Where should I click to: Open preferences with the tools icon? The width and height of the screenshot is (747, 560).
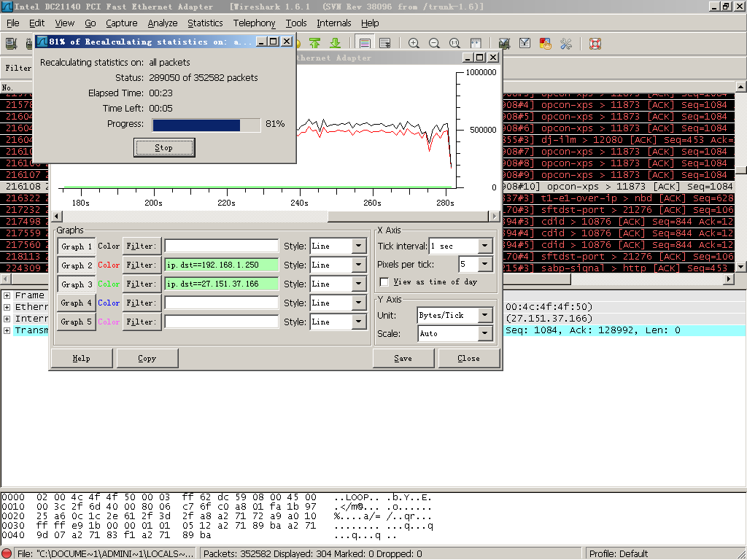(x=566, y=43)
